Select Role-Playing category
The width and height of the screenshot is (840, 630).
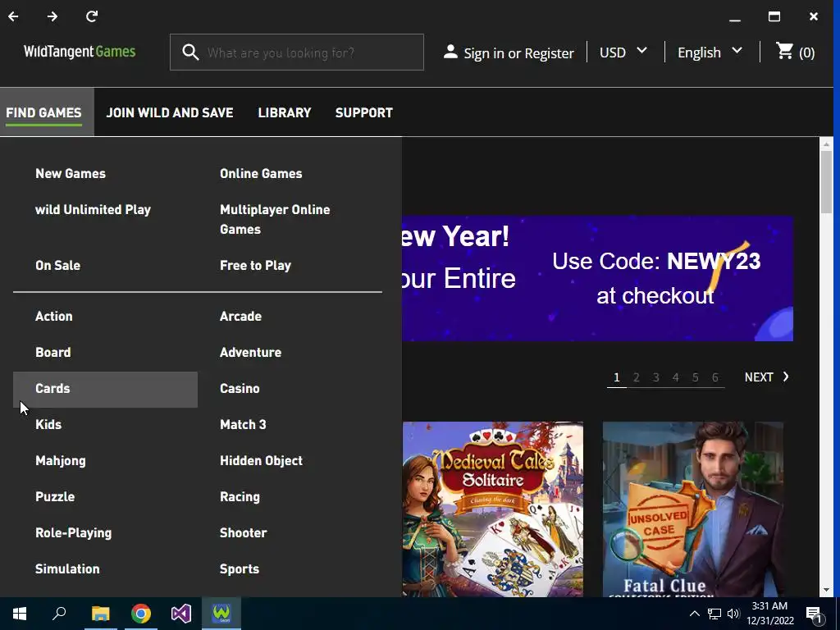[74, 532]
